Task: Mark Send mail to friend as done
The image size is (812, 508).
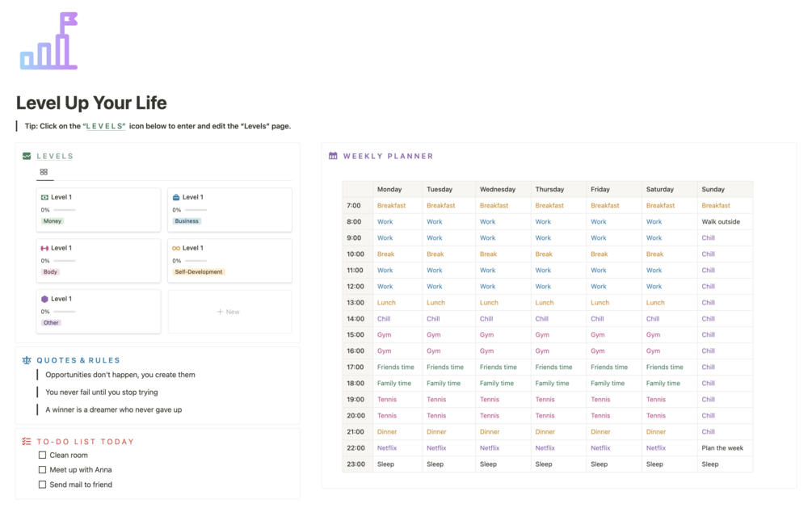Action: (43, 485)
